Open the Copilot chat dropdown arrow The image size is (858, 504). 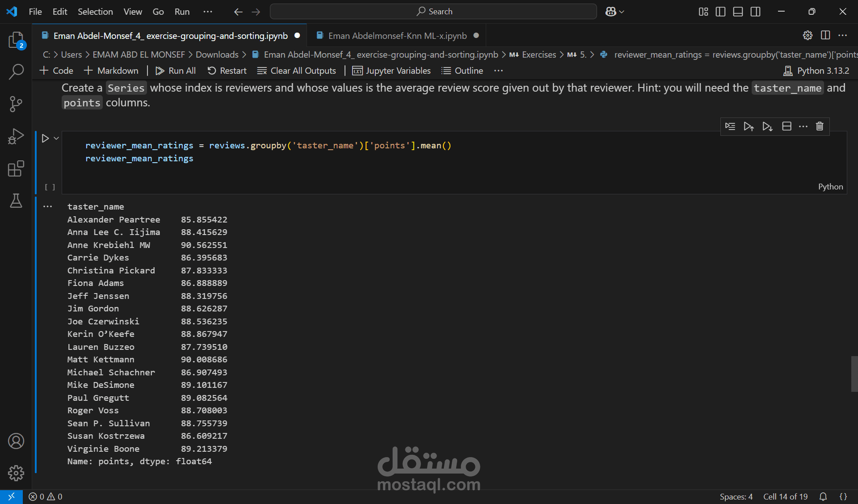coord(622,12)
